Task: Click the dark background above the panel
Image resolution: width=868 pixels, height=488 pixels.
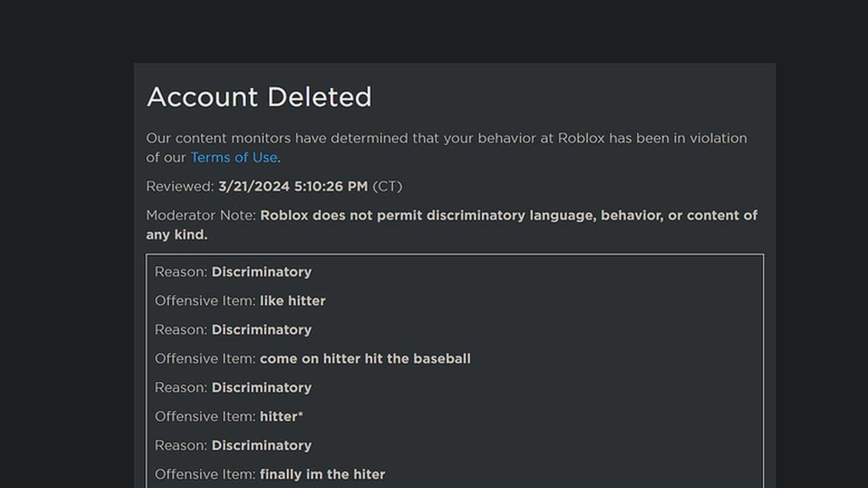Action: point(434,30)
